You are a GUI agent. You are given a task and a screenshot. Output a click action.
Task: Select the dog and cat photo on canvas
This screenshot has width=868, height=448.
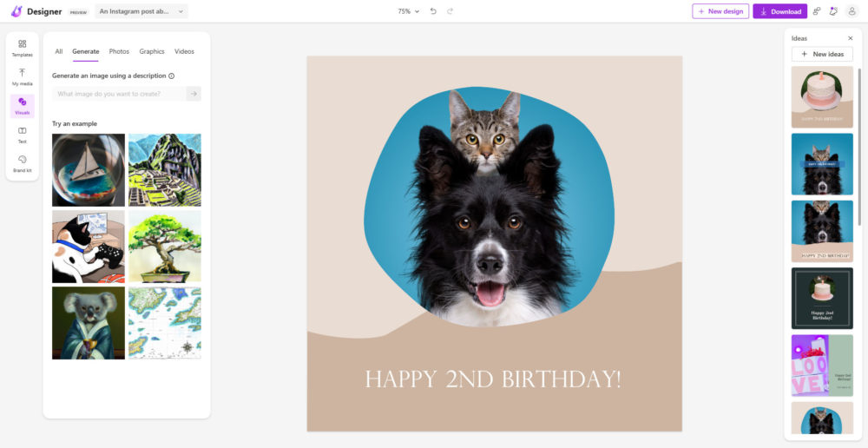490,208
